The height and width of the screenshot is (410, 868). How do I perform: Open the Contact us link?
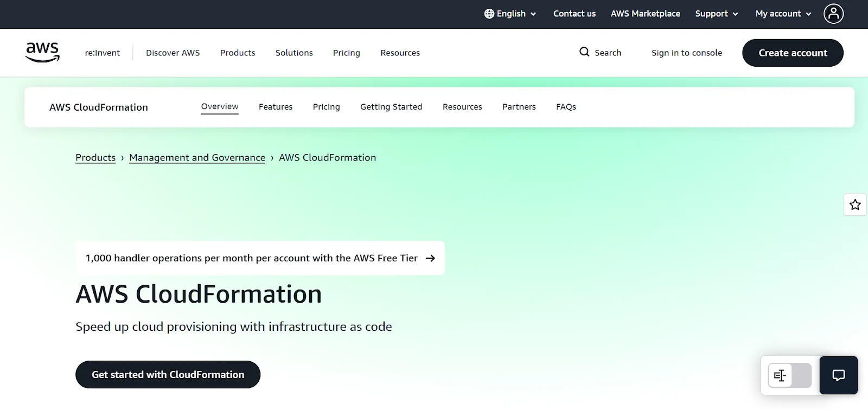[x=574, y=14]
